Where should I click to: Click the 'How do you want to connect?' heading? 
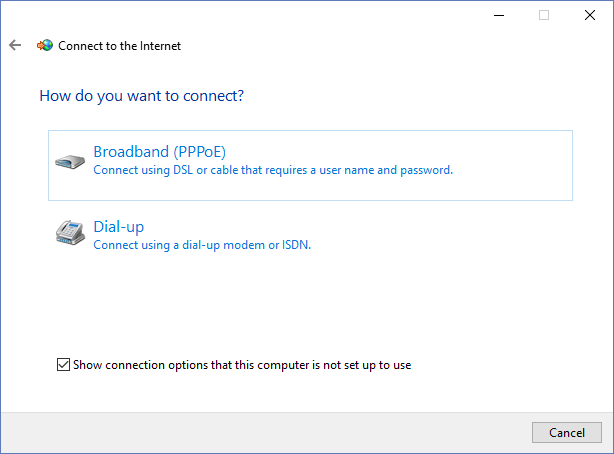[x=141, y=96]
